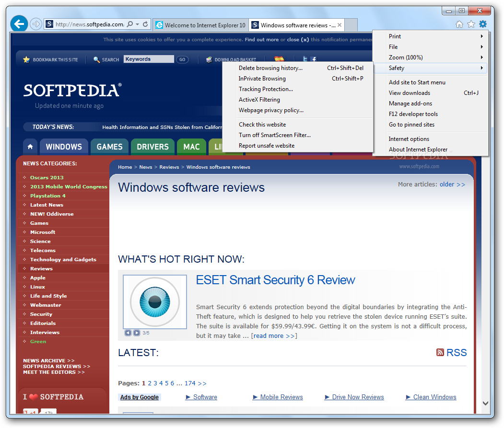
Task: Select Go to pinned sites
Action: pyautogui.click(x=430, y=125)
